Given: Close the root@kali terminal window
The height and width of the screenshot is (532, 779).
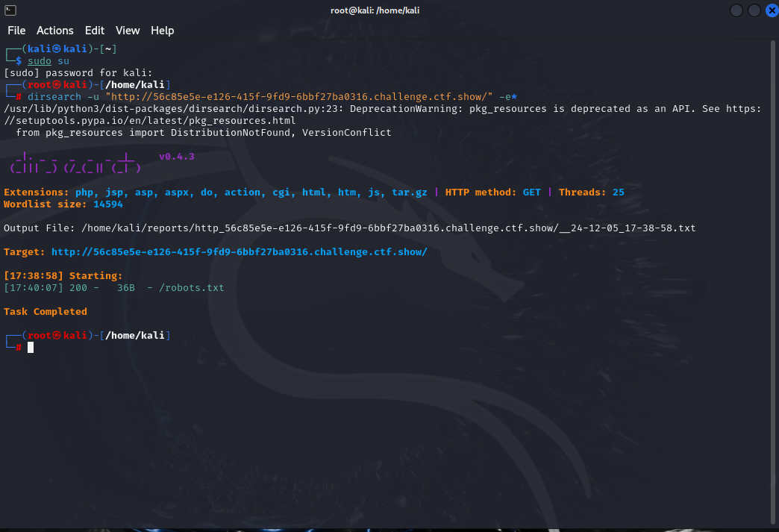Looking at the screenshot, I should coord(769,10).
